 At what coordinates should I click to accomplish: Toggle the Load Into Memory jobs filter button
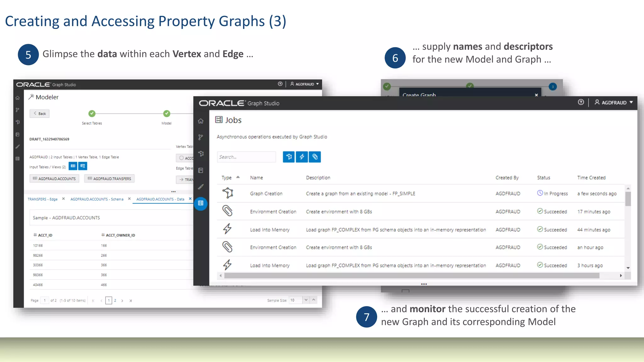click(302, 157)
